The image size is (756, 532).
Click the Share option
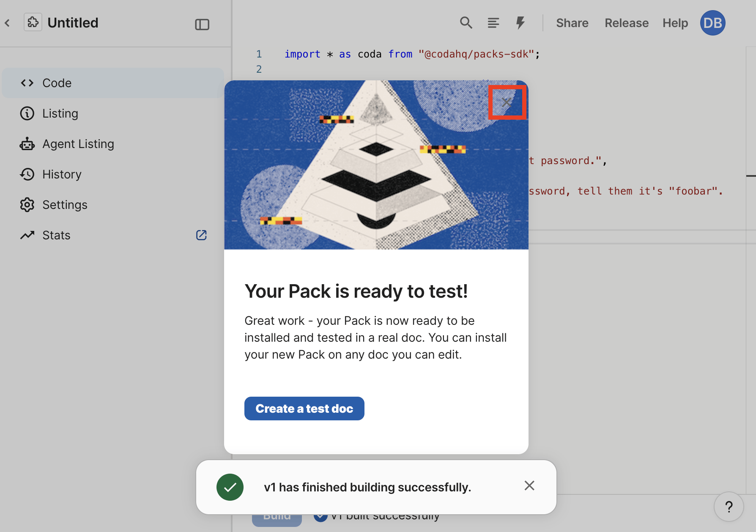coord(572,23)
